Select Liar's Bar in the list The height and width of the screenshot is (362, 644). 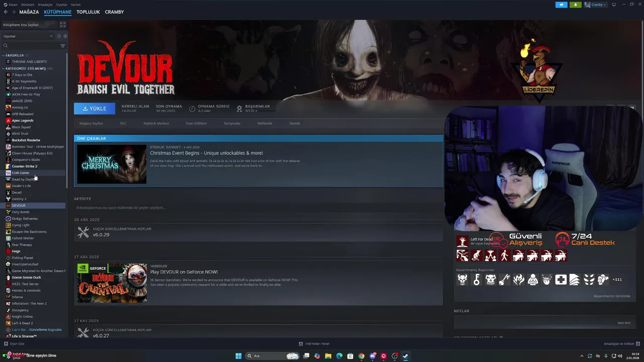click(34, 330)
